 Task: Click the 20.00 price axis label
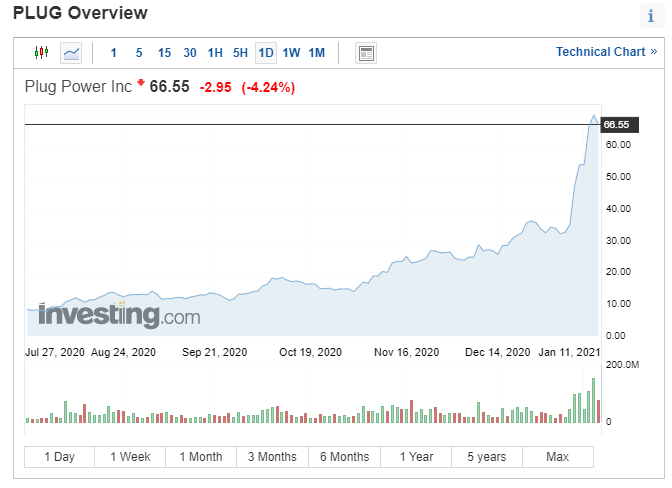618,272
